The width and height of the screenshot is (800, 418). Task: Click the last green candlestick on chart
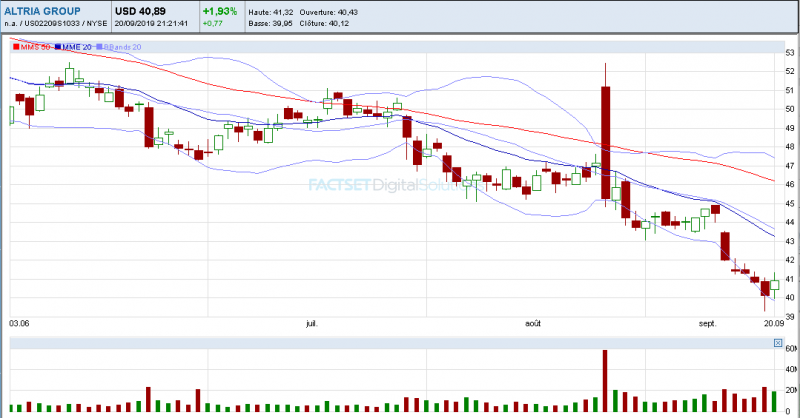coord(774,285)
